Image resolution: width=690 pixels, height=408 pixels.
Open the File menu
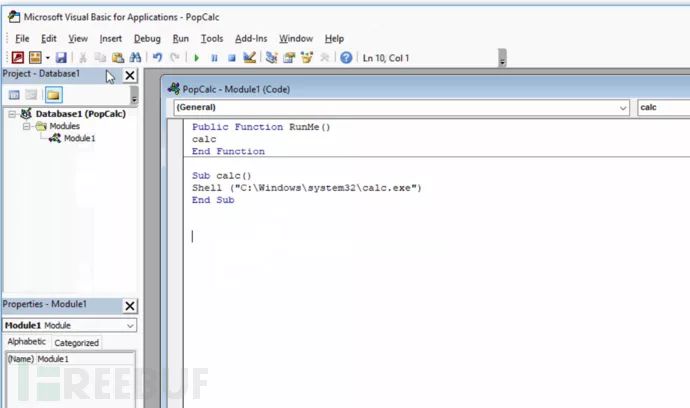tap(22, 39)
